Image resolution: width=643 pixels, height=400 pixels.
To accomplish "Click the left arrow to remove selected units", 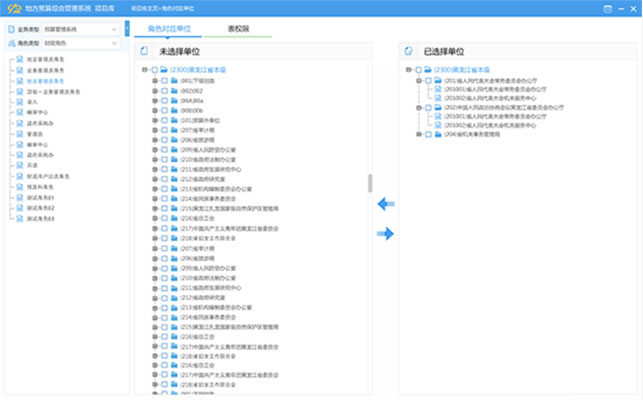I will pos(385,204).
